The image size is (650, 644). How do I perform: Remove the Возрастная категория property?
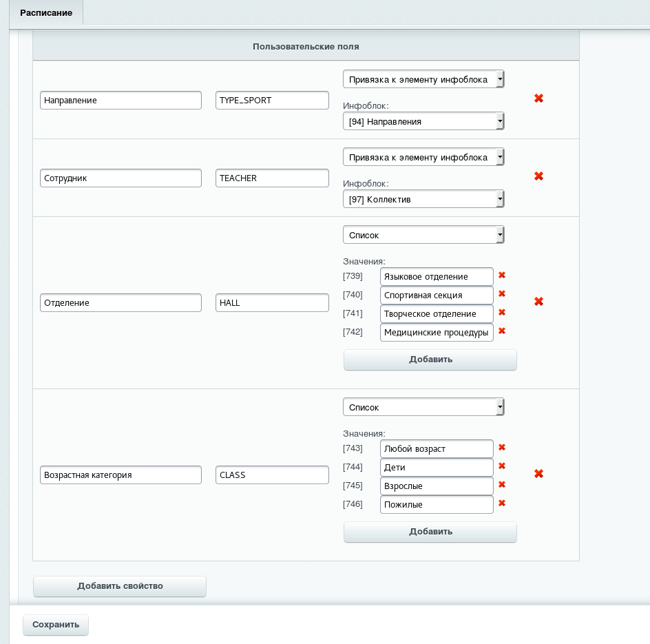538,474
